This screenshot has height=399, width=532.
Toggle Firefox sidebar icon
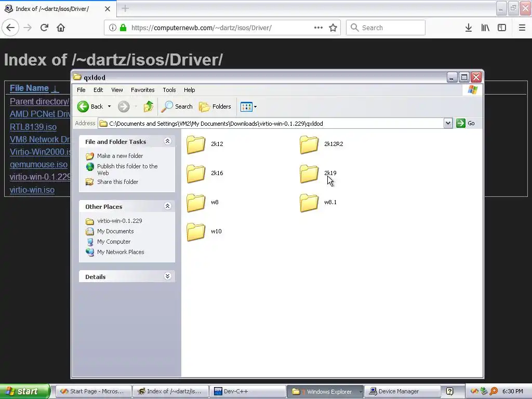[502, 28]
